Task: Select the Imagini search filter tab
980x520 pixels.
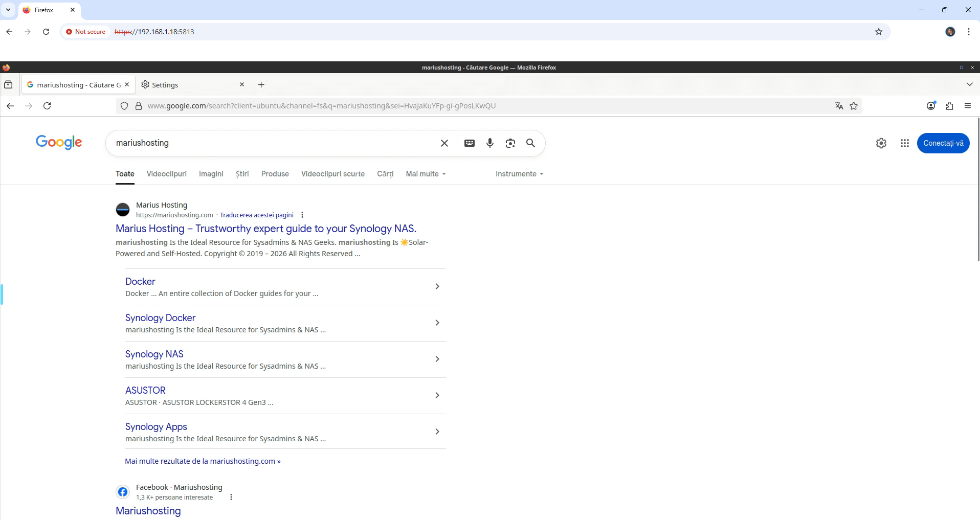Action: pos(211,174)
